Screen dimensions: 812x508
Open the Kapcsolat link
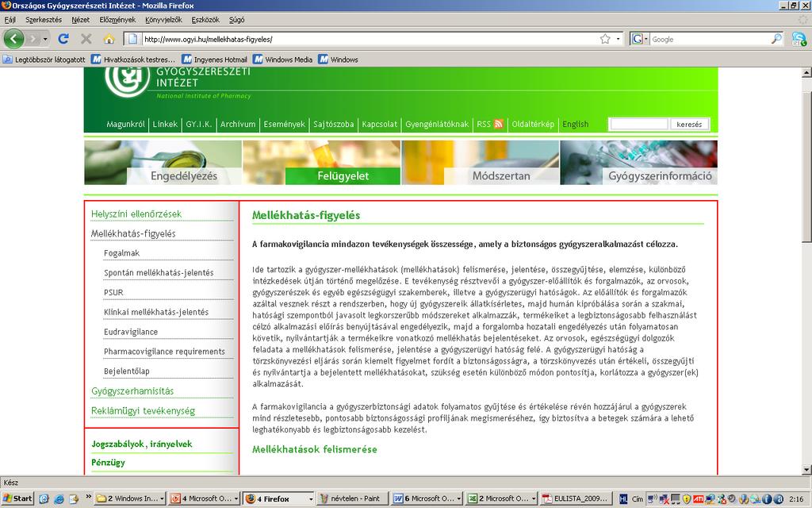click(x=380, y=125)
